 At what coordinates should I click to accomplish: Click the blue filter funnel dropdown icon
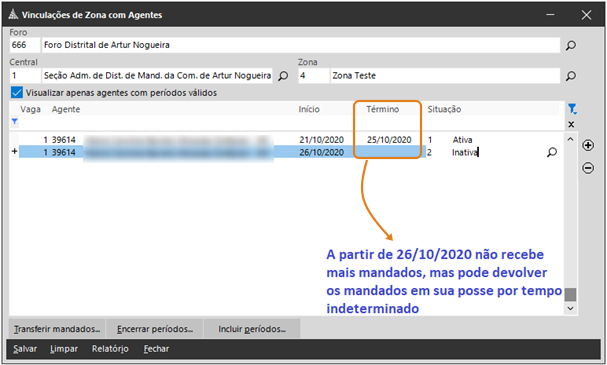(x=572, y=109)
